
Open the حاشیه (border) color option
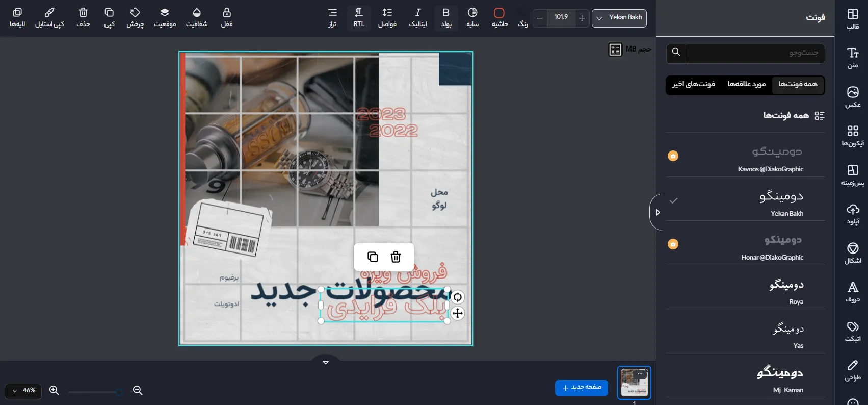point(499,17)
